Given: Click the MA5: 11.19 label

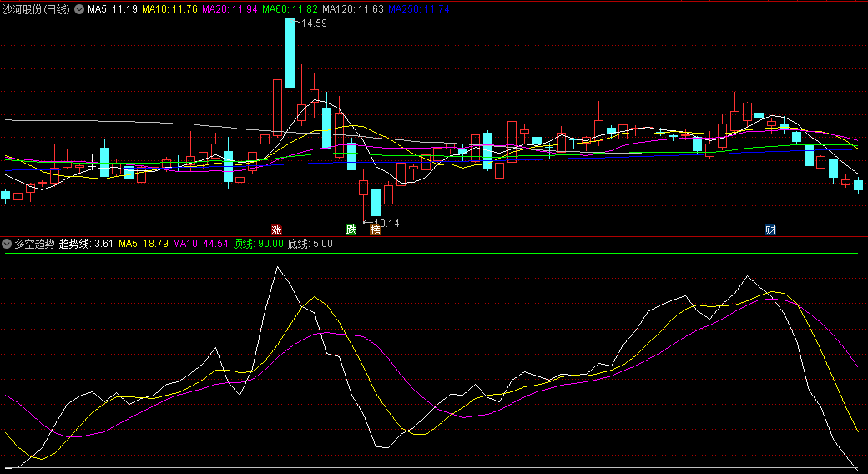Looking at the screenshot, I should 113,9.
